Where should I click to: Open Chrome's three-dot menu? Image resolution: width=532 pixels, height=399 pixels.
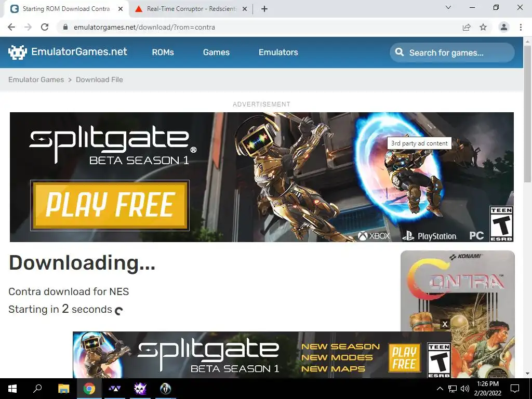pyautogui.click(x=521, y=27)
